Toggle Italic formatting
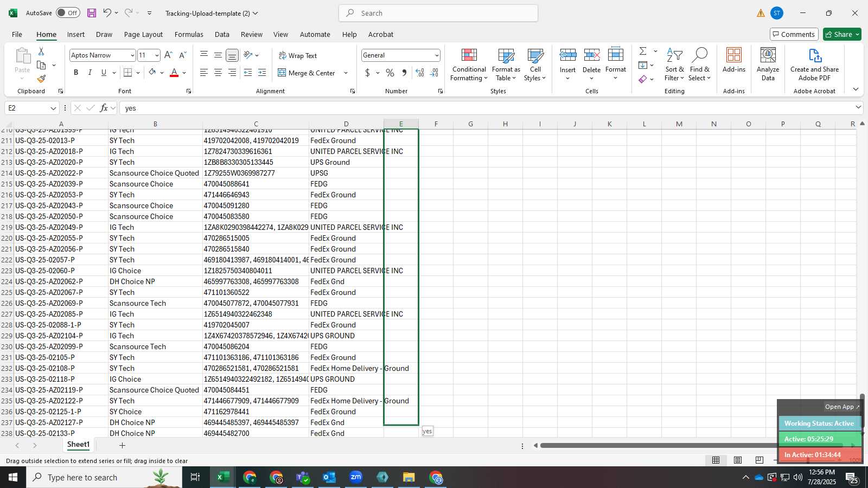The image size is (868, 488). coord(90,73)
